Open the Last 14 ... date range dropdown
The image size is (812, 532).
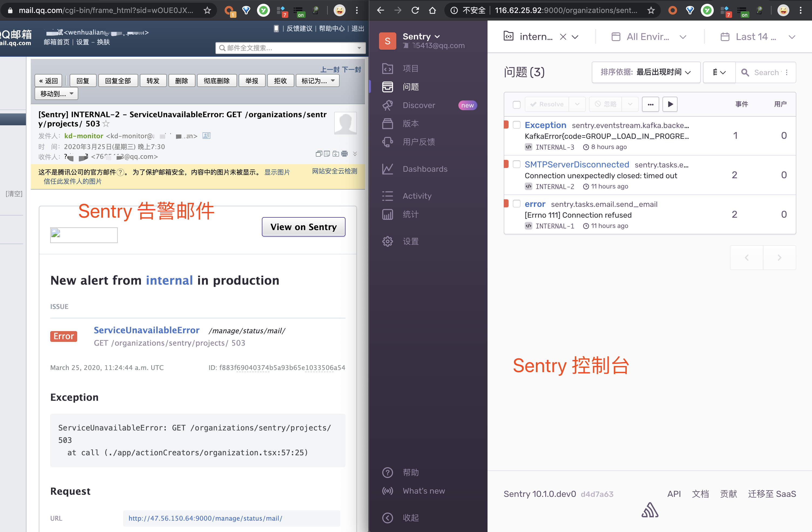coord(757,37)
